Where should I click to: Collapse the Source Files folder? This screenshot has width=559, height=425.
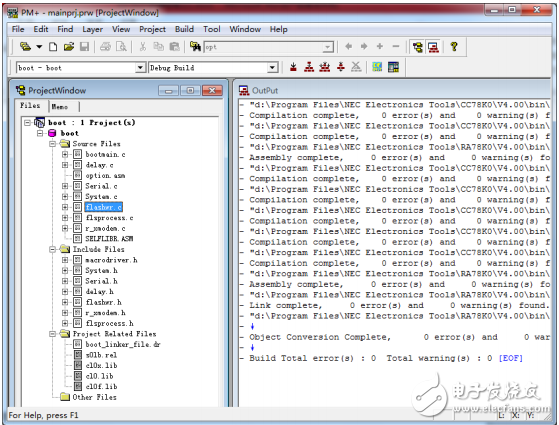(x=53, y=144)
